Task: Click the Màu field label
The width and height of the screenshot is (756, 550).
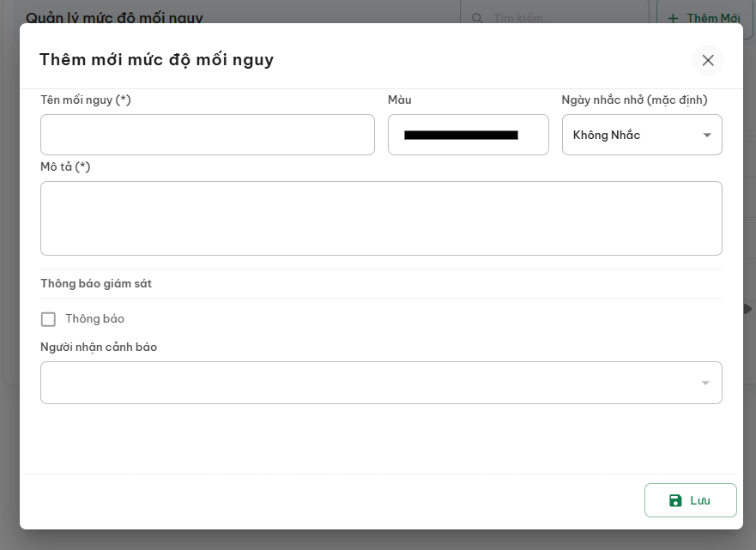Action: click(x=400, y=100)
